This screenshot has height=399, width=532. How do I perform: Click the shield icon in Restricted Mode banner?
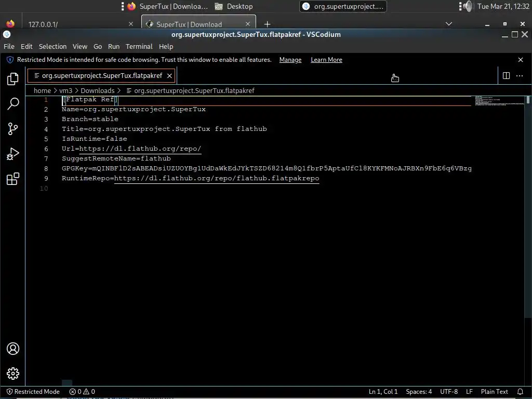(10, 60)
